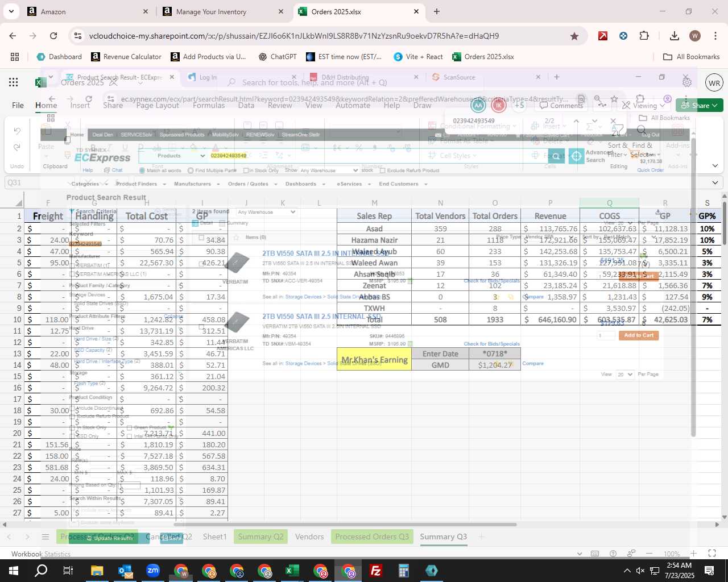Screen dimensions: 728x582
Task: Add a new sheet with the plus icon
Action: (x=481, y=537)
